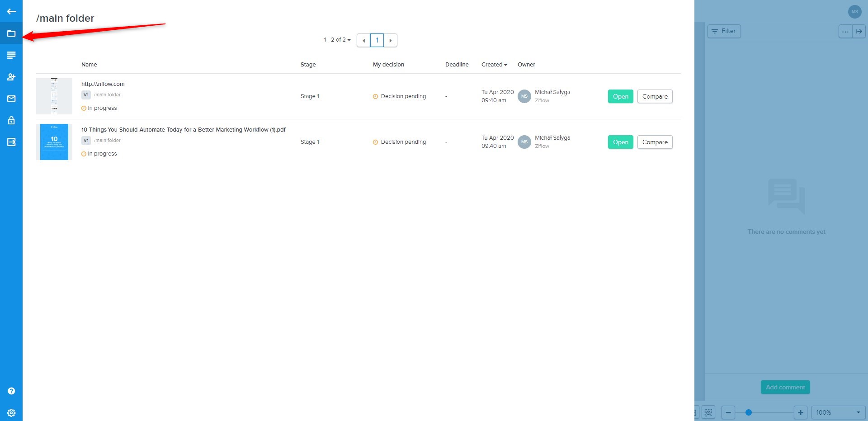Screen dimensions: 868x421
Task: Expand the '1 - 2 of 2' page size dropdown
Action: (x=337, y=40)
